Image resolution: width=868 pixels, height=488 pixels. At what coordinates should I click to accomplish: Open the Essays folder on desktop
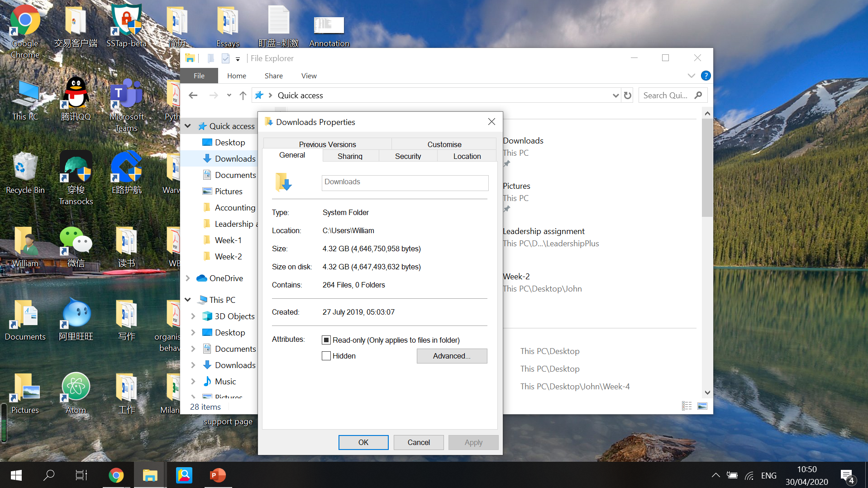(228, 26)
